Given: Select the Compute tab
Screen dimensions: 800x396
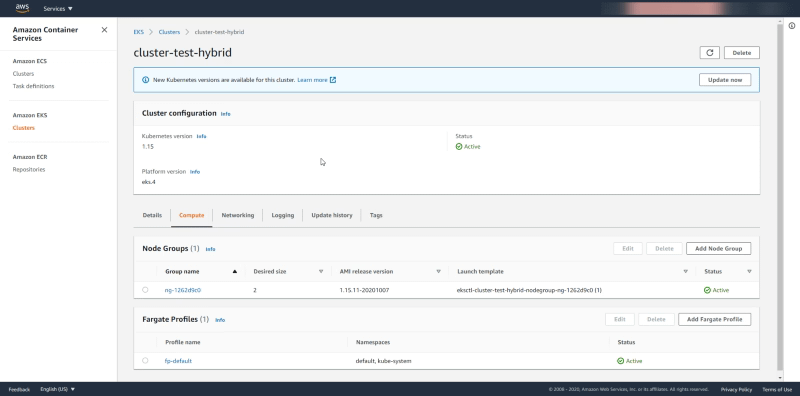Looking at the screenshot, I should (191, 215).
